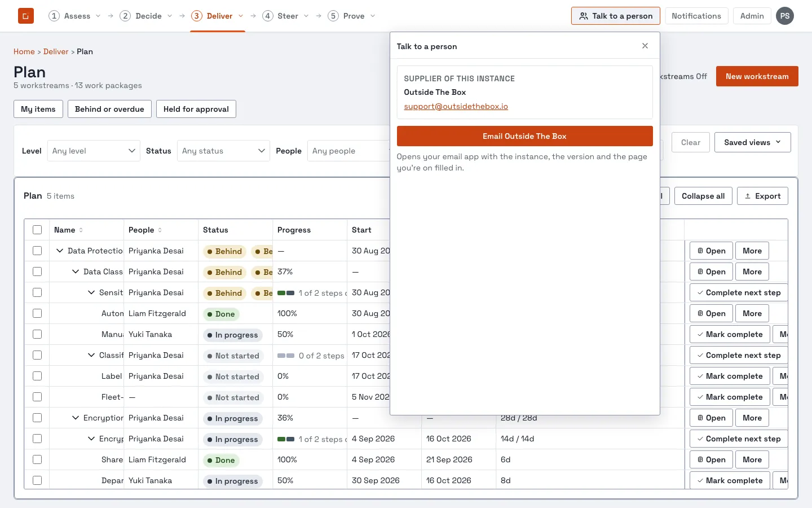The image size is (812, 508).
Task: Go to Home breadcrumb link
Action: point(24,52)
